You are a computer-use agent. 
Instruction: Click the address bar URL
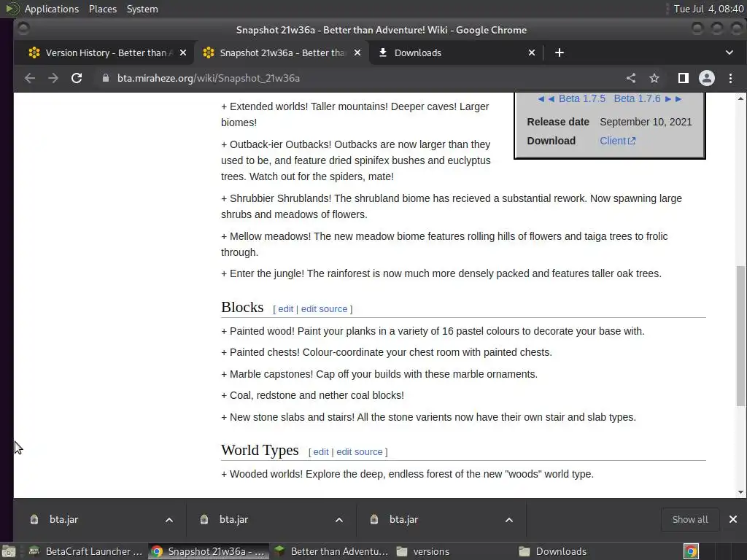point(208,78)
